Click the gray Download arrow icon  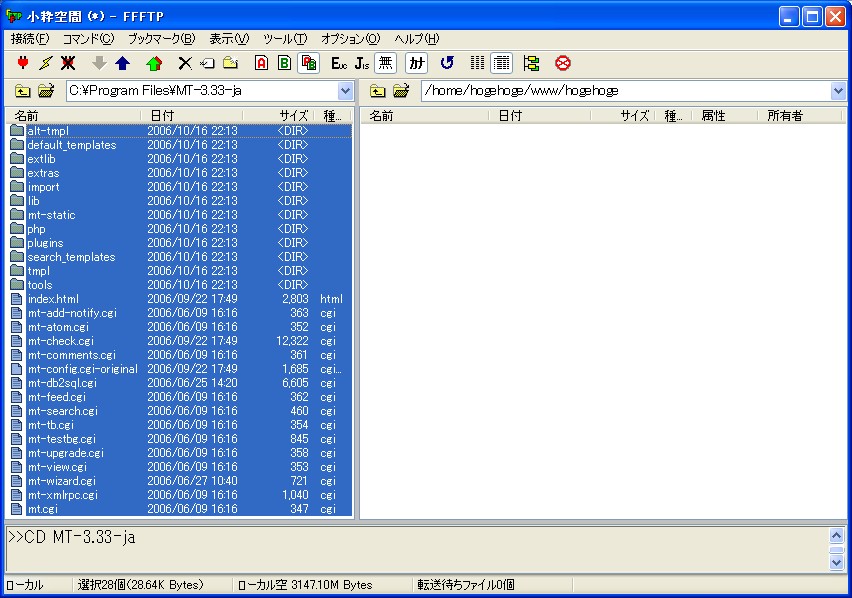99,63
